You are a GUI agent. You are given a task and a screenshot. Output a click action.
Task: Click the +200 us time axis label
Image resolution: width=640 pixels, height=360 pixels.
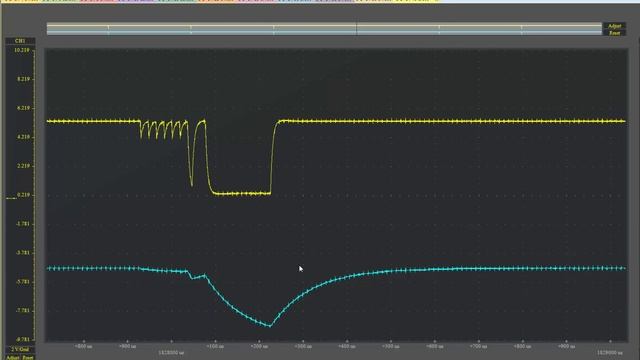click(259, 347)
